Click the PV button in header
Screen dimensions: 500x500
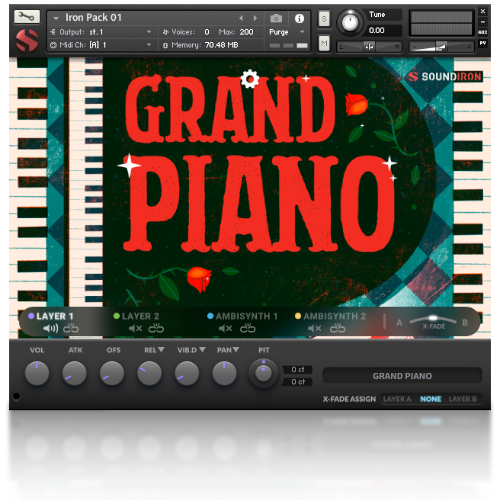[483, 43]
